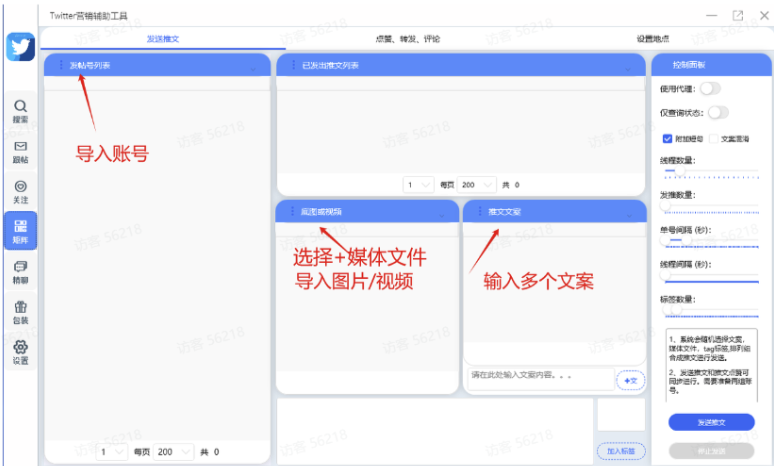
Task: Click the Twitter bird logo icon
Action: (20, 47)
